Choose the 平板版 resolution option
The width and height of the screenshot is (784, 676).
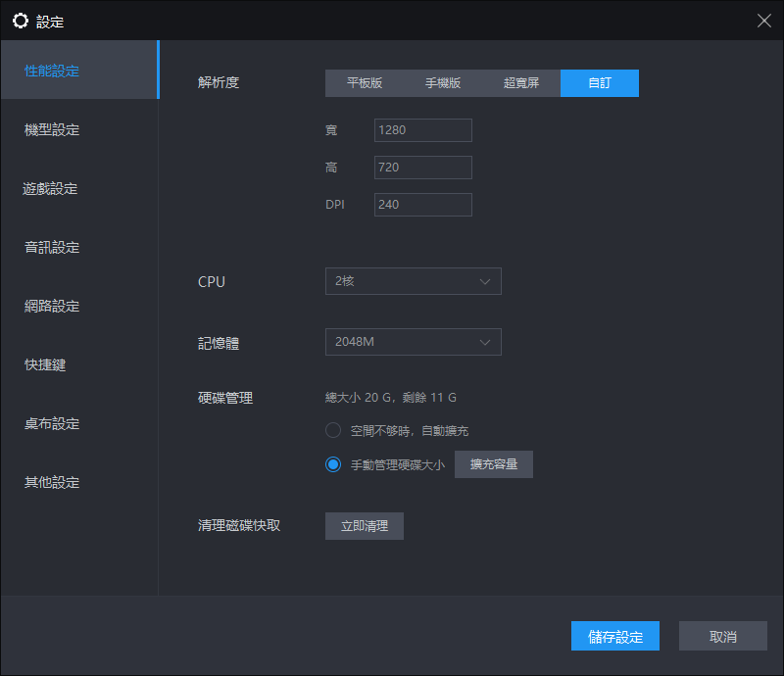tap(365, 83)
